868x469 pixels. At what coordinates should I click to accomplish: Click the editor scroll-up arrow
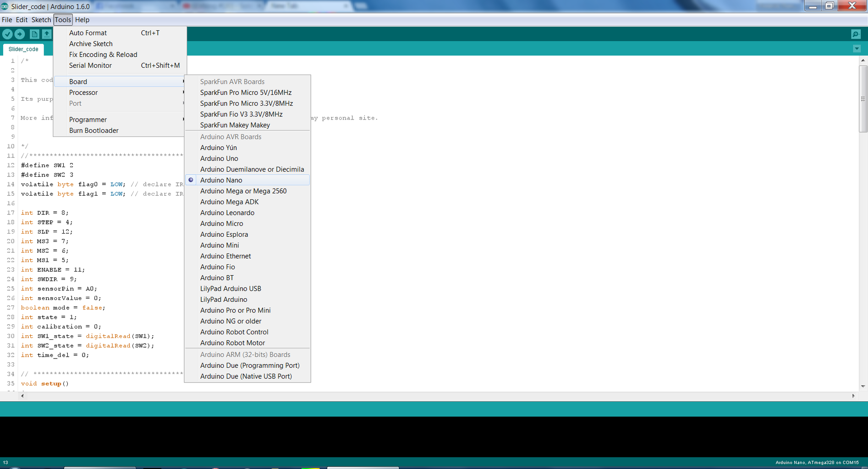[x=863, y=60]
